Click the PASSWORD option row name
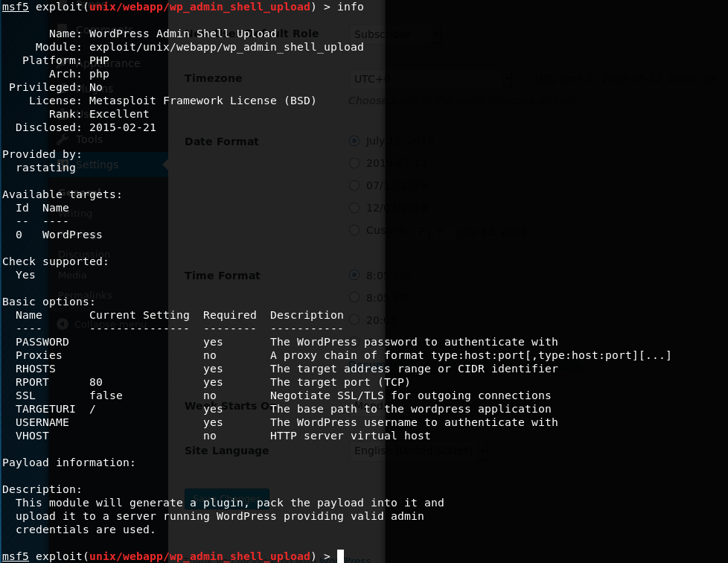The image size is (728, 563). (x=42, y=342)
